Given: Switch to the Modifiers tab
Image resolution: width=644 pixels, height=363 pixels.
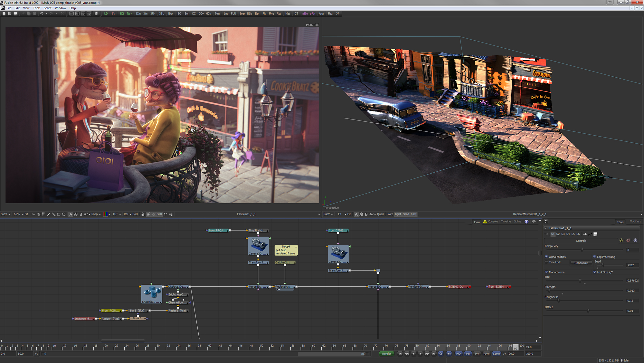Looking at the screenshot, I should (635, 222).
